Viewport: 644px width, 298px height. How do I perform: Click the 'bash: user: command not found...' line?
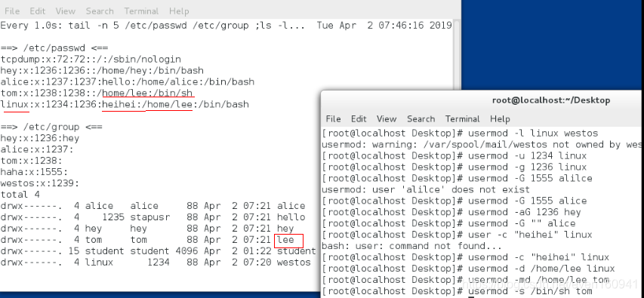tap(412, 246)
